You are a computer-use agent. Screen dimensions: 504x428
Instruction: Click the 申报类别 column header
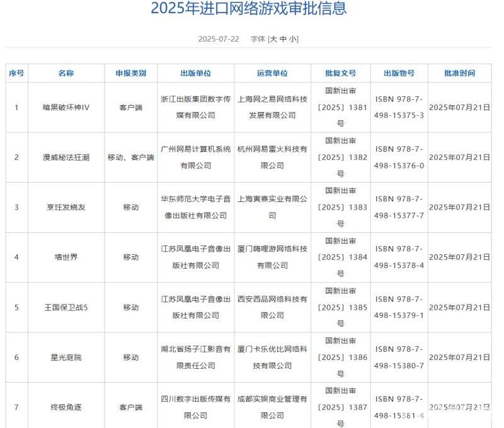pos(131,73)
